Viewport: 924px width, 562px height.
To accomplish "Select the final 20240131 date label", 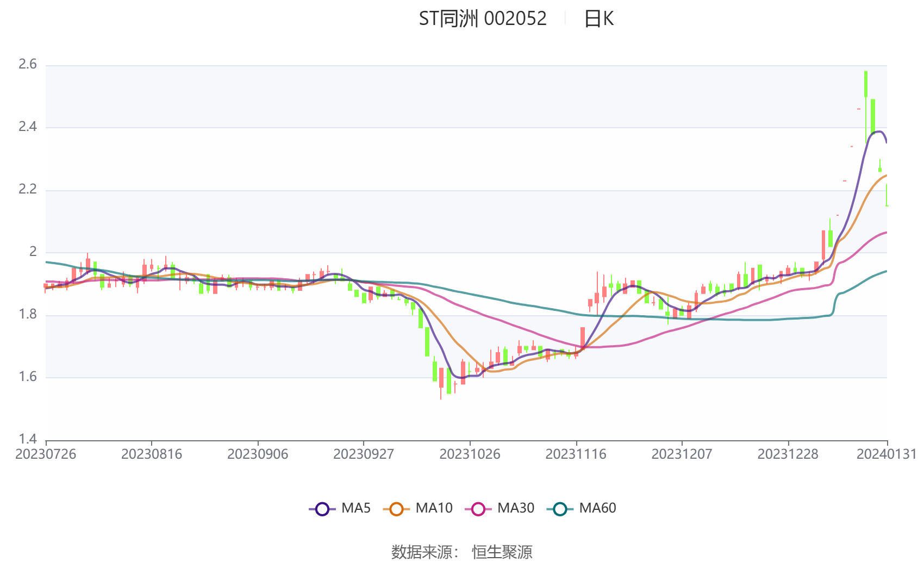I will click(x=886, y=454).
